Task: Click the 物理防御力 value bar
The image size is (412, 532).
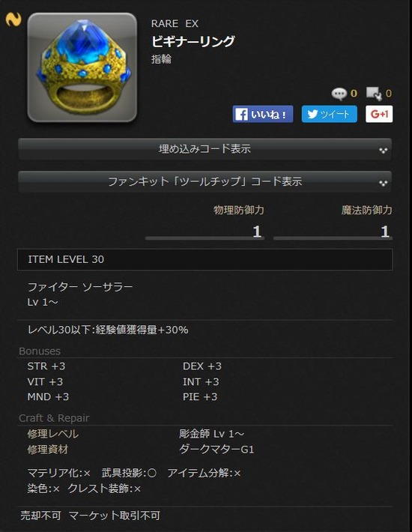Action: [205, 232]
